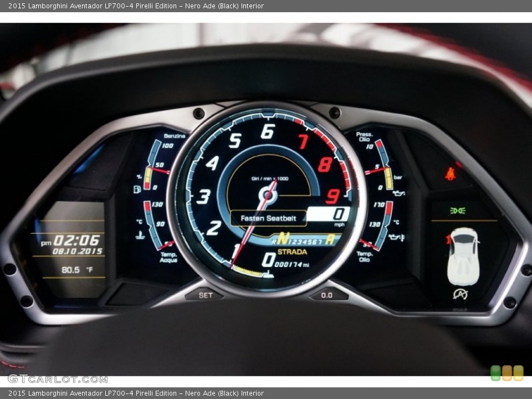Viewport: 532px width, 399px height.
Task: Click the tachometer number 4
Action: pyautogui.click(x=212, y=163)
